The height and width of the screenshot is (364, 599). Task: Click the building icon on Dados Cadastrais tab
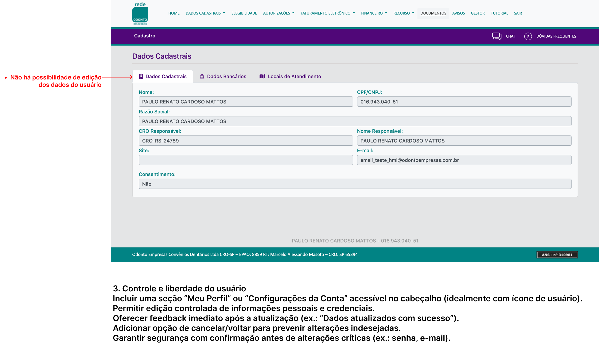tap(141, 76)
